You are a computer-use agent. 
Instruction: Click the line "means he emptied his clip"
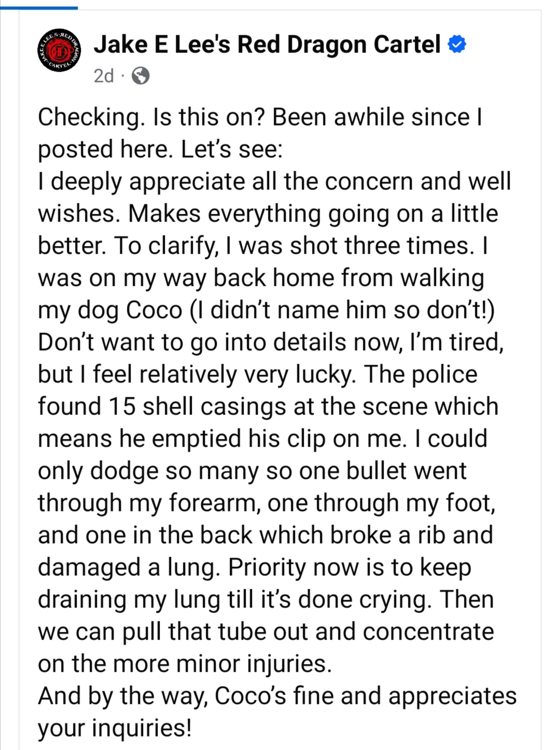tap(262, 439)
